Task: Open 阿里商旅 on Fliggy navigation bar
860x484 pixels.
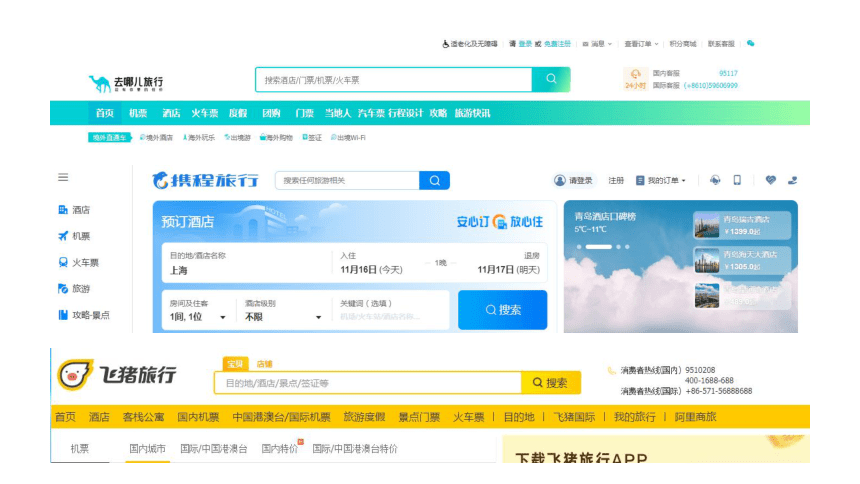Action: [x=695, y=417]
